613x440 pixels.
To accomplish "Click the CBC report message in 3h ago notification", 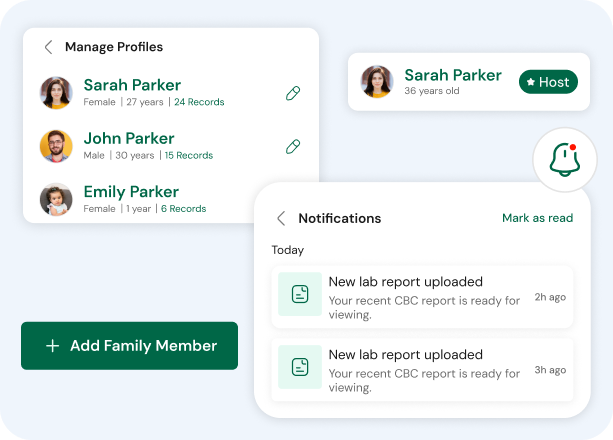I will tap(424, 380).
